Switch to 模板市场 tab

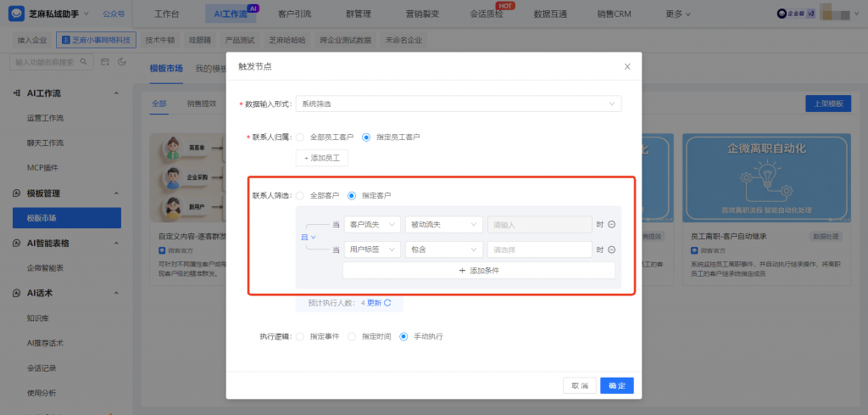166,69
